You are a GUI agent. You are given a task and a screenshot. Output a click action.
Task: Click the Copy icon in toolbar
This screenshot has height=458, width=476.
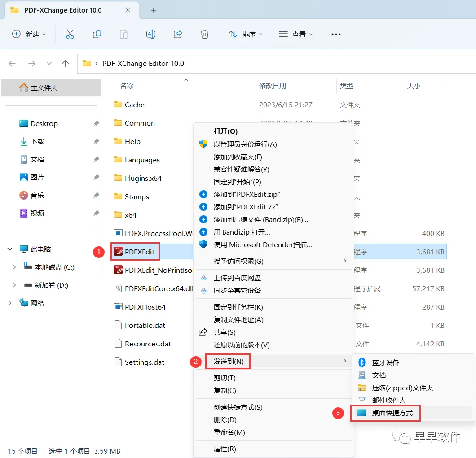(97, 34)
